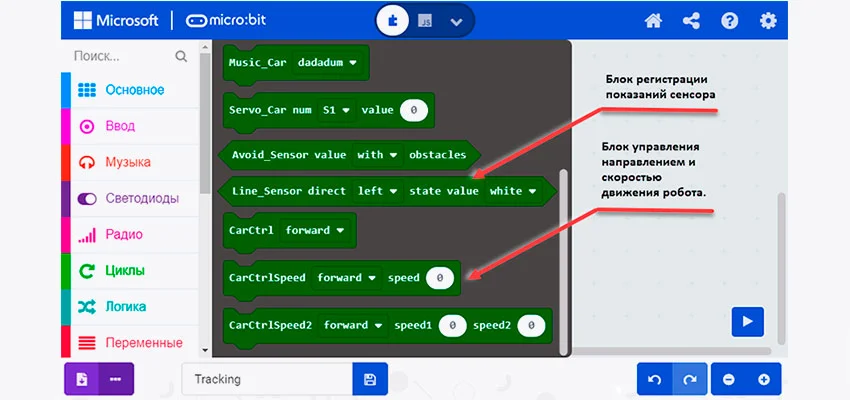Open the Светодиоды category
Viewport: 850px width, 400px height.
pyautogui.click(x=141, y=198)
